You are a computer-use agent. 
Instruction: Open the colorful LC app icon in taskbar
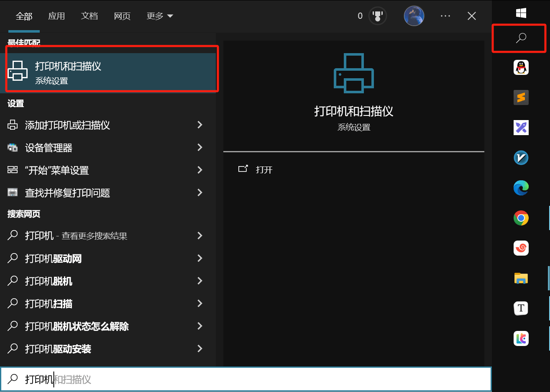(x=521, y=338)
